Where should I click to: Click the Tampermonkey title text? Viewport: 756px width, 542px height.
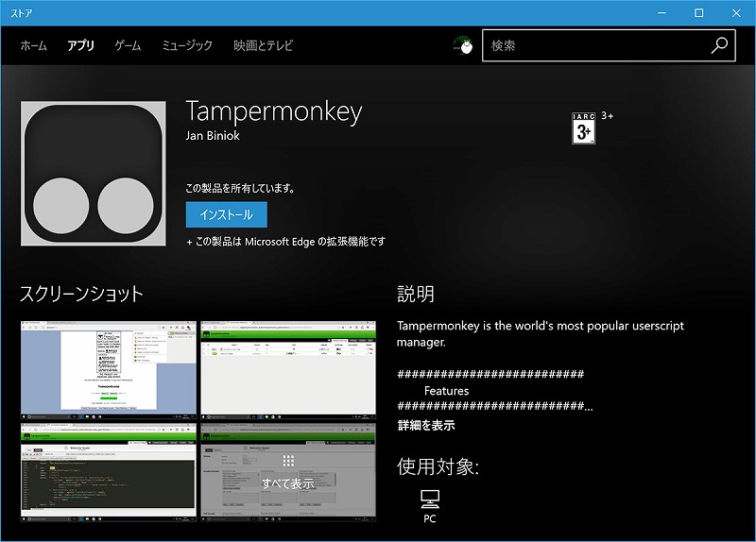274,111
